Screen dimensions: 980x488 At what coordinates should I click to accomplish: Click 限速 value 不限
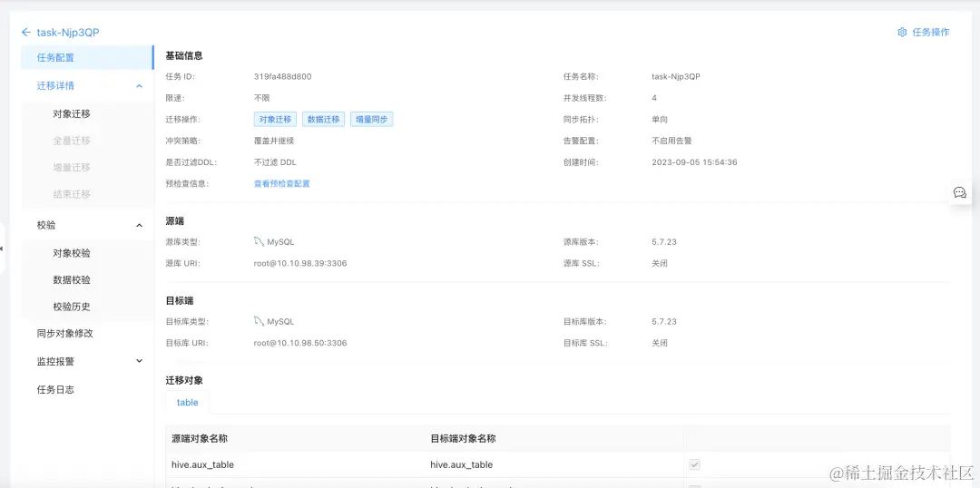click(x=262, y=98)
